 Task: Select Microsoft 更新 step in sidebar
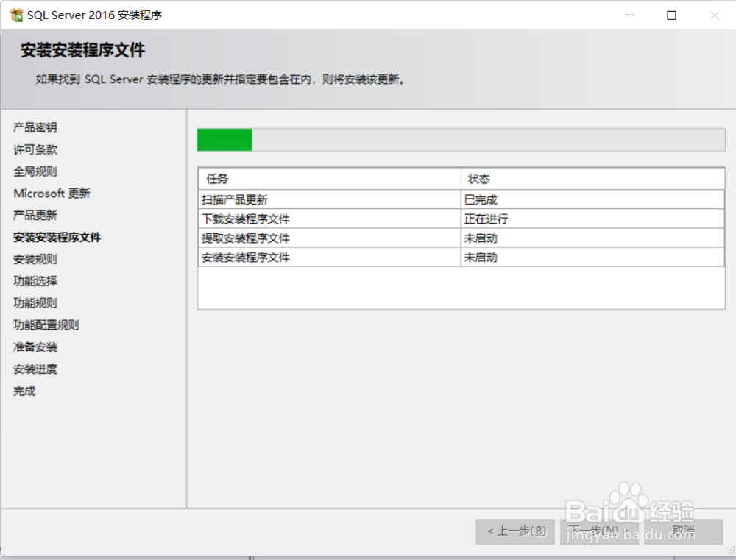52,194
